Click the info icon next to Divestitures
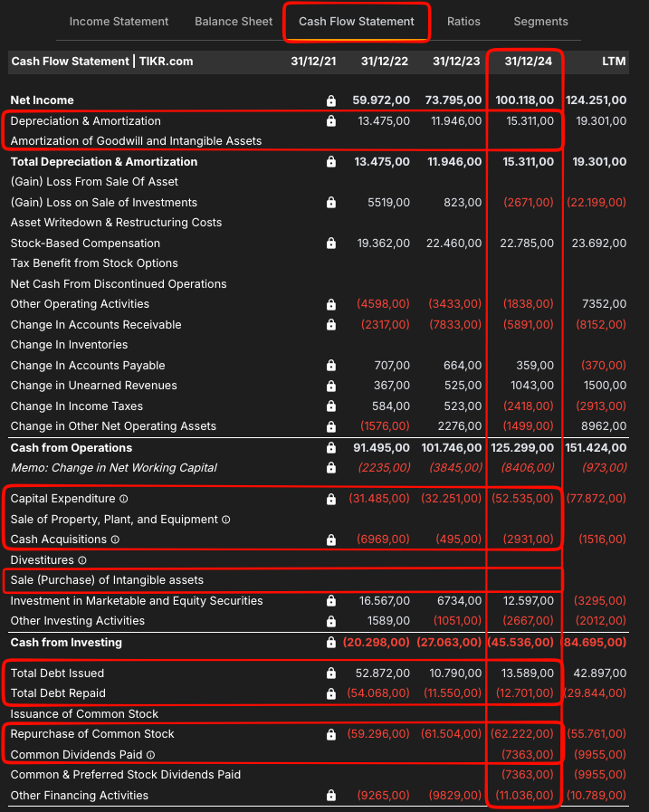Image resolution: width=649 pixels, height=812 pixels. click(81, 560)
